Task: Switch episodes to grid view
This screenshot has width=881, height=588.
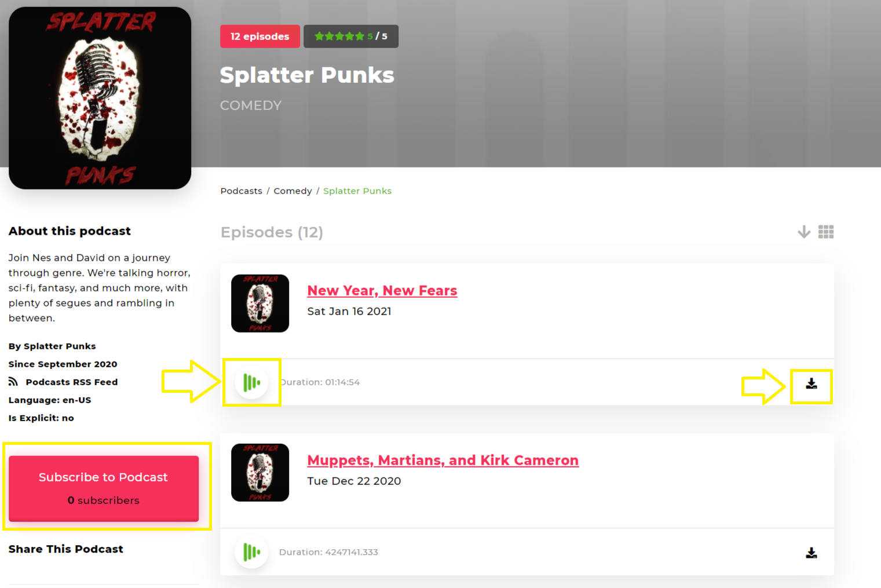Action: [x=826, y=232]
